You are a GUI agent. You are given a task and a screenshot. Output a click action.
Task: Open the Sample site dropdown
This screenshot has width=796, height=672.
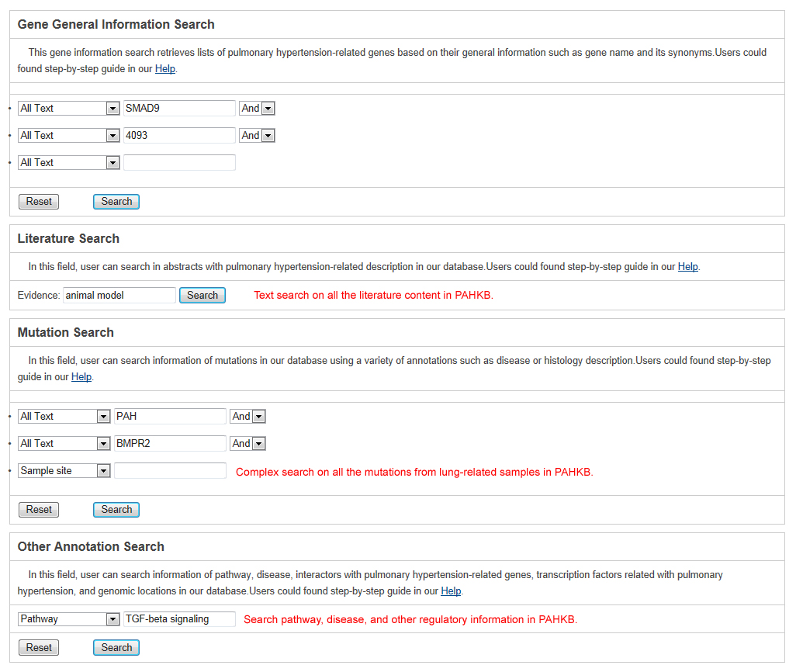click(x=64, y=471)
